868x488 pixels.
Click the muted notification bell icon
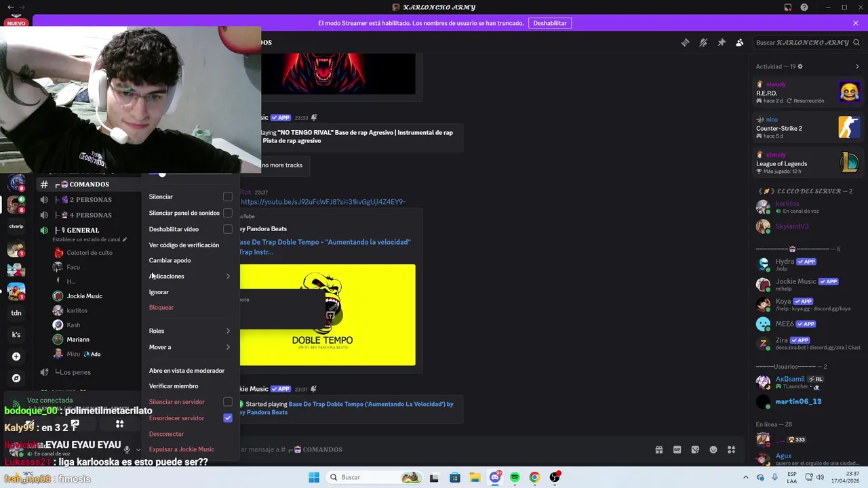pyautogui.click(x=703, y=42)
